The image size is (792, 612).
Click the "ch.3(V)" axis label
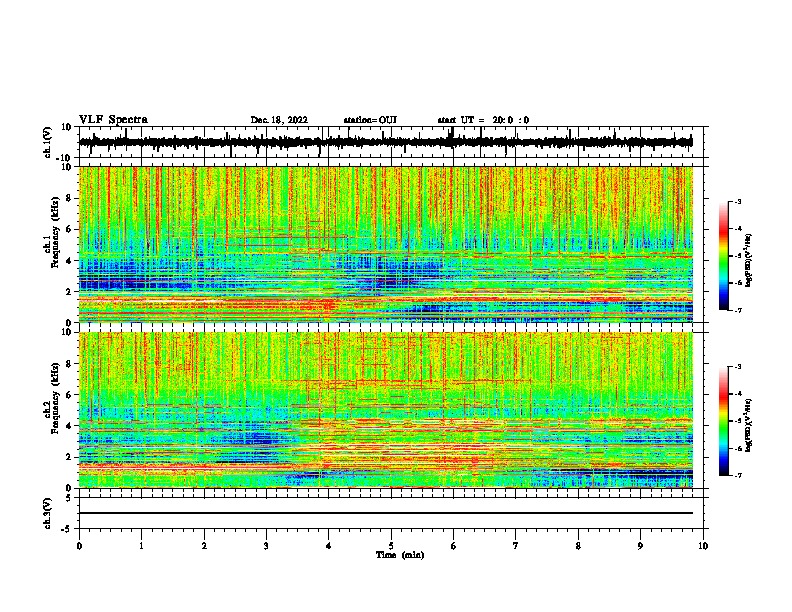pos(48,513)
